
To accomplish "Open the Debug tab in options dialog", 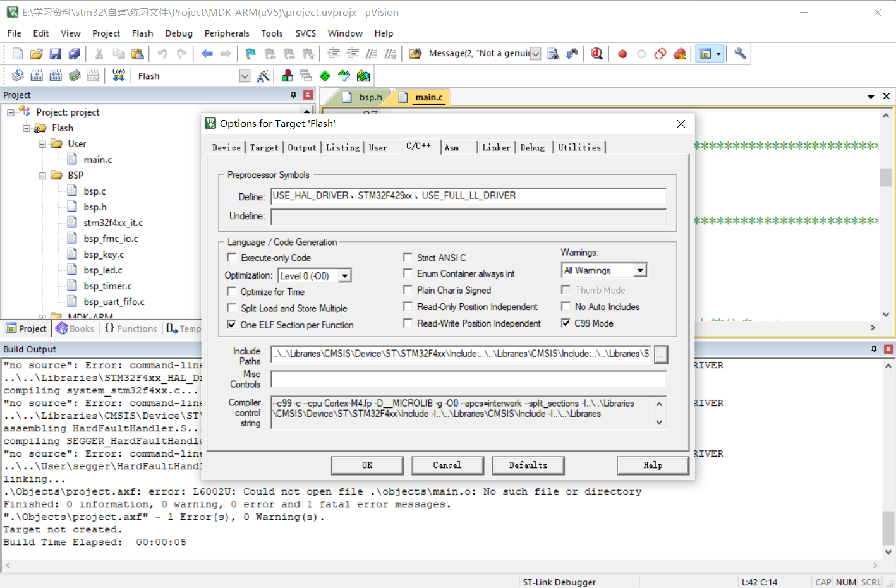I will (533, 148).
